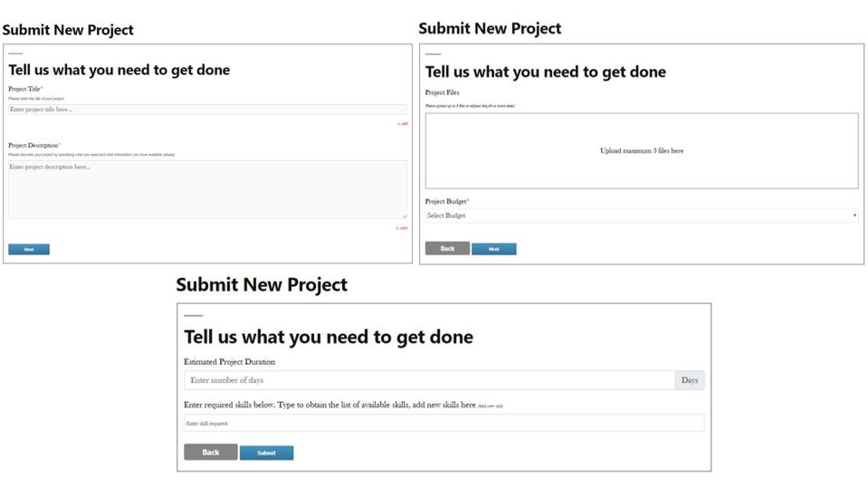Open the Add new skill link

491,407
